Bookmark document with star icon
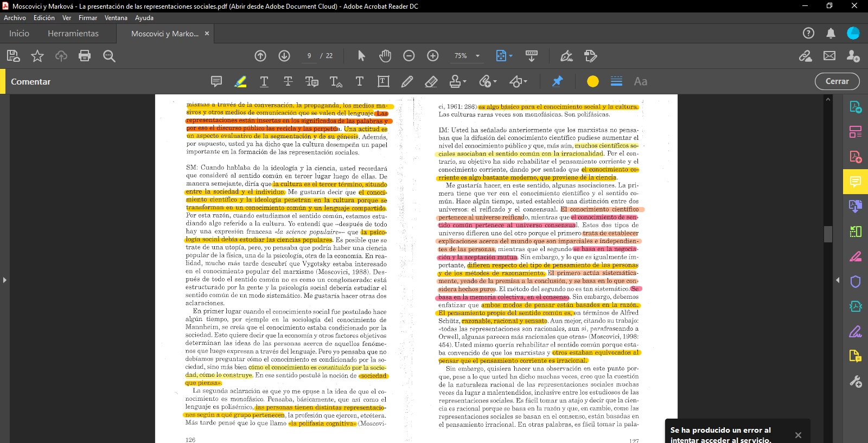Image resolution: width=868 pixels, height=443 pixels. (37, 55)
